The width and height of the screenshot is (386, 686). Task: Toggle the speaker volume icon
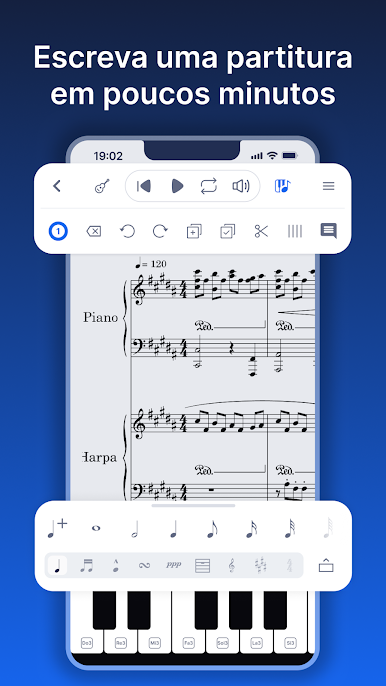click(x=241, y=186)
